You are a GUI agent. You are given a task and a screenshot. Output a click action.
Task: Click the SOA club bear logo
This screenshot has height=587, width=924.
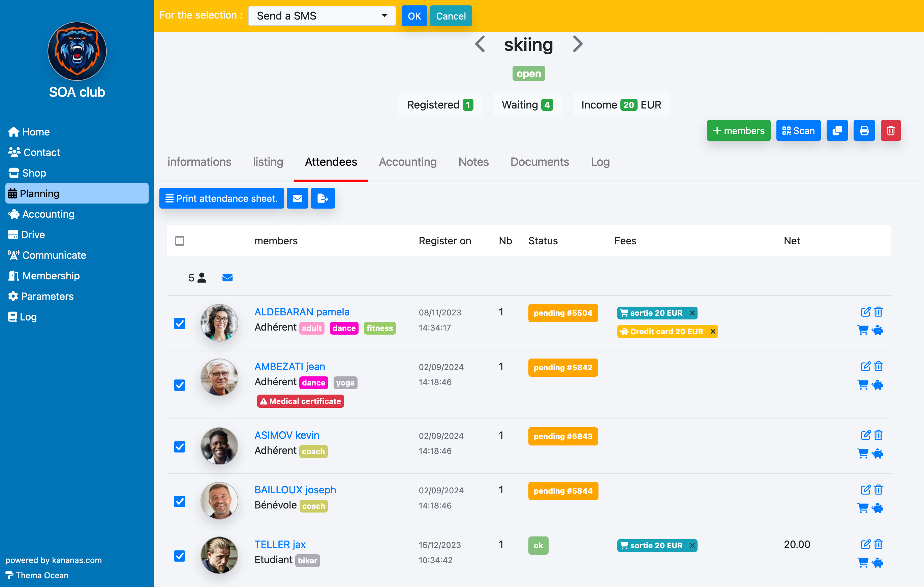[77, 51]
